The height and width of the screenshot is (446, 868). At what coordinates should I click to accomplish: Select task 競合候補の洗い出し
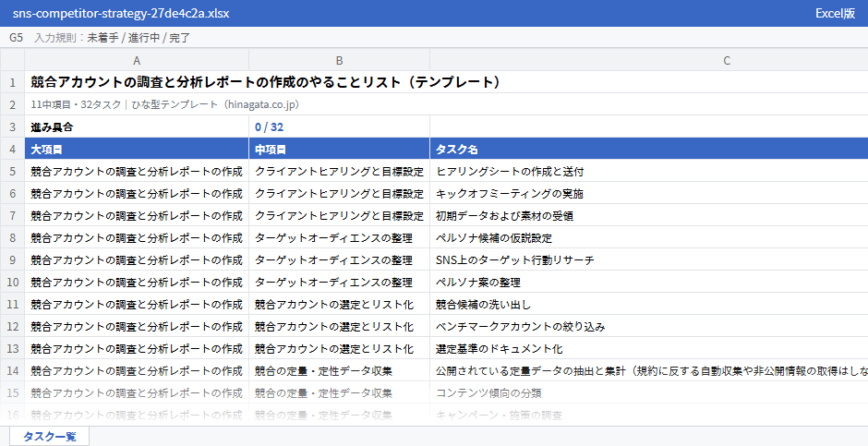(x=649, y=304)
